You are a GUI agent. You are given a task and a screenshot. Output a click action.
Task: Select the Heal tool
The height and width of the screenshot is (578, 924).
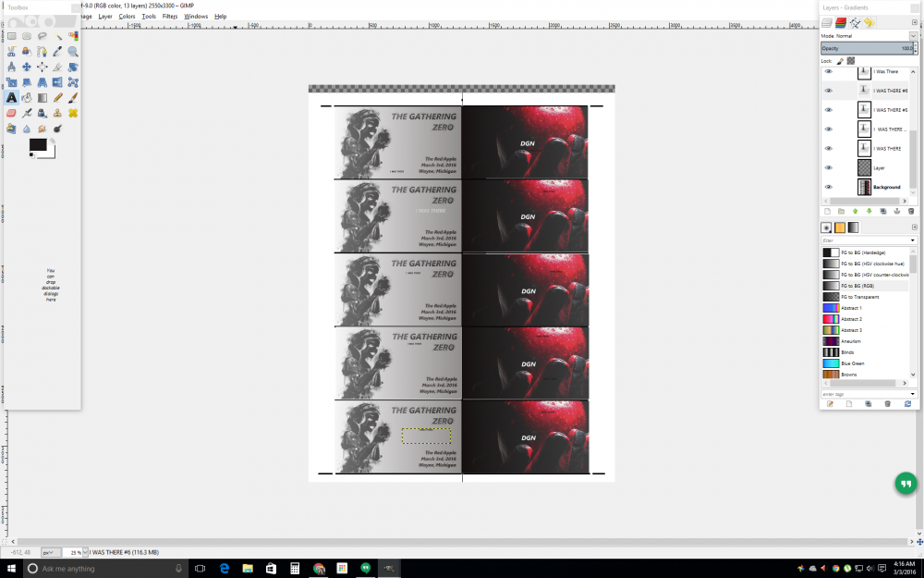pyautogui.click(x=72, y=113)
